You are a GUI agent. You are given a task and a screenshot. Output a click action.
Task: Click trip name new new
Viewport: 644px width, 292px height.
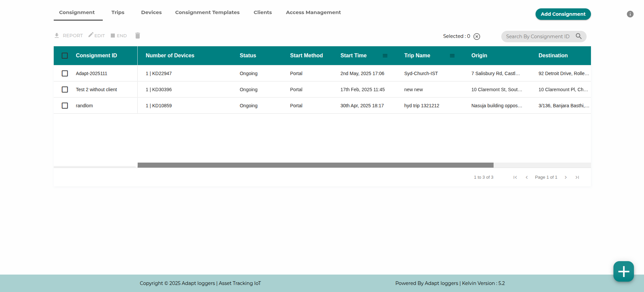point(413,90)
